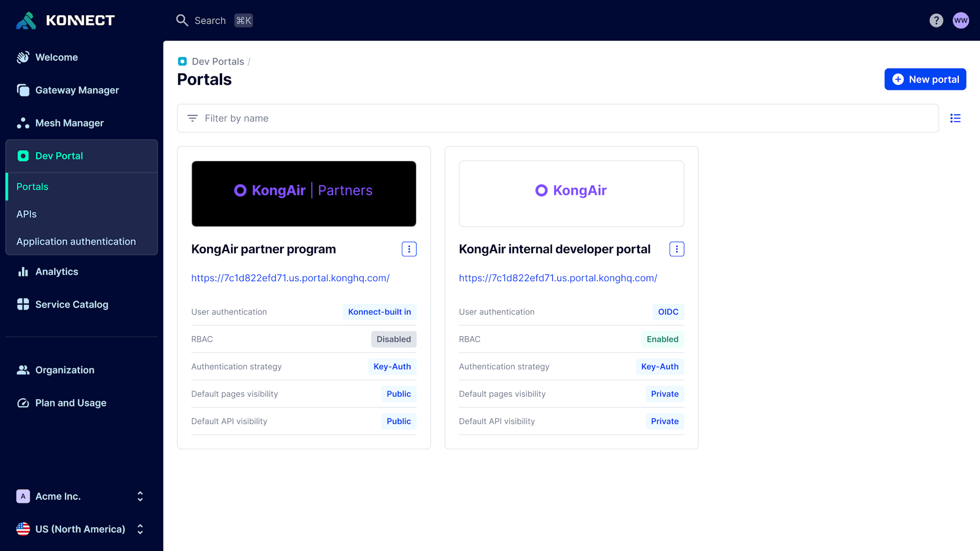Click the New portal button
The height and width of the screenshot is (551, 980).
click(x=925, y=79)
